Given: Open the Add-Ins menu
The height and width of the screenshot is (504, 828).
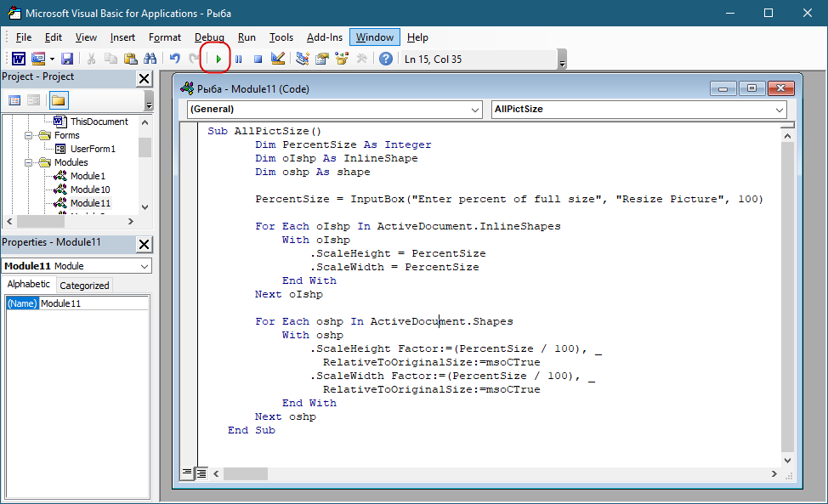Looking at the screenshot, I should (324, 37).
